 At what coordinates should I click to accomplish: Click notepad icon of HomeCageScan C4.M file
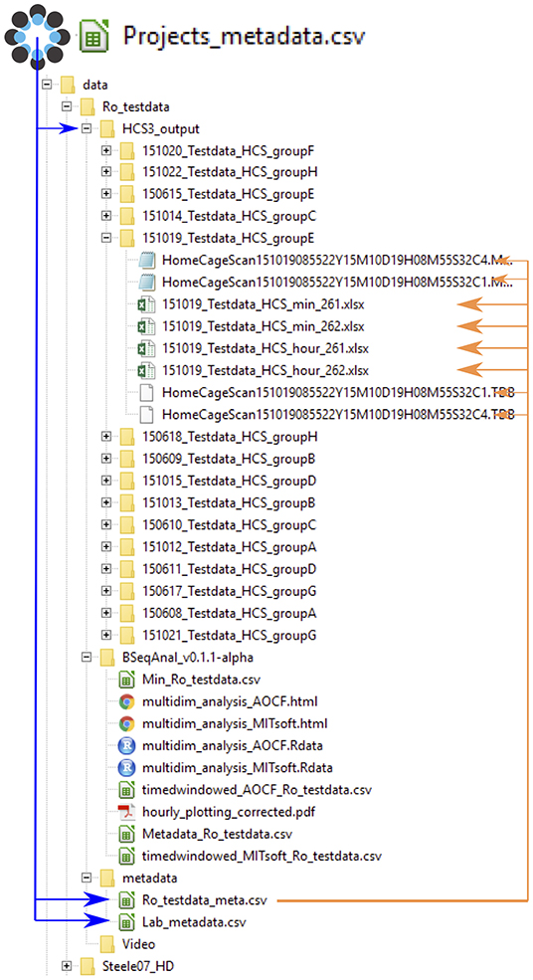click(x=147, y=260)
